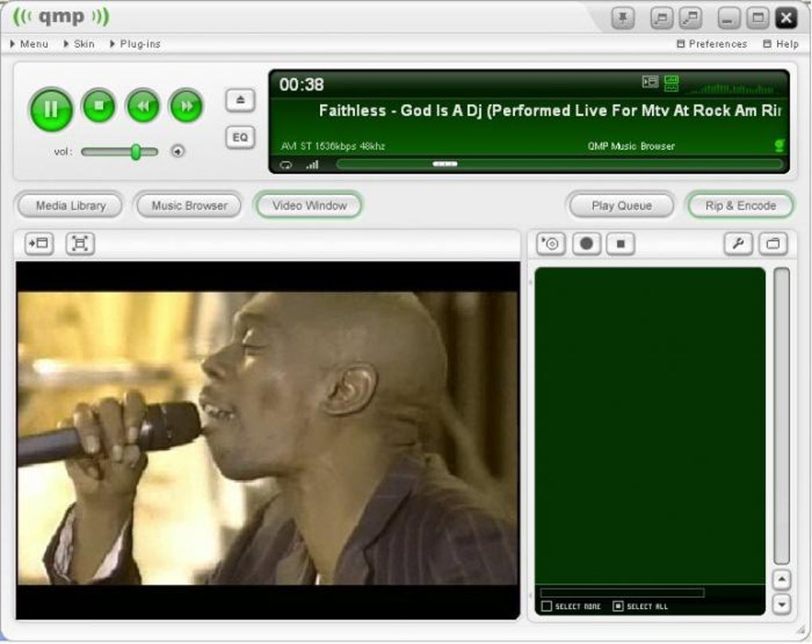The height and width of the screenshot is (644, 812).
Task: Show the Play Queue panel
Action: [622, 205]
